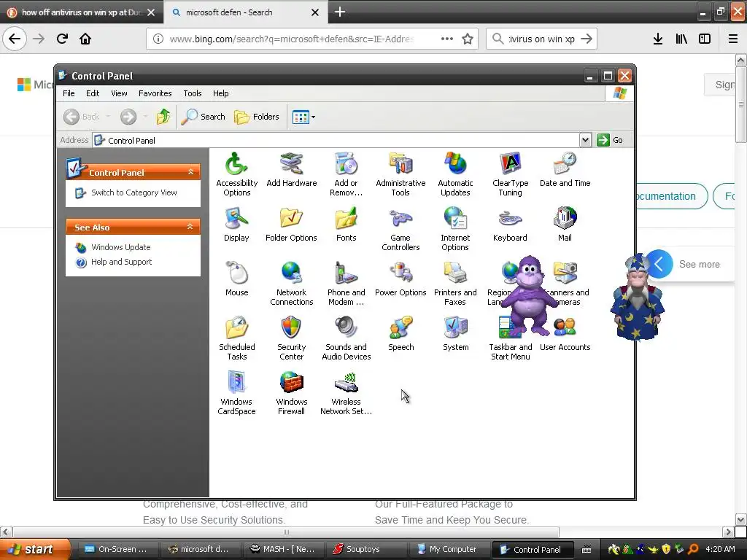Expand the Address bar dropdown arrow
The height and width of the screenshot is (560, 747).
(x=586, y=140)
